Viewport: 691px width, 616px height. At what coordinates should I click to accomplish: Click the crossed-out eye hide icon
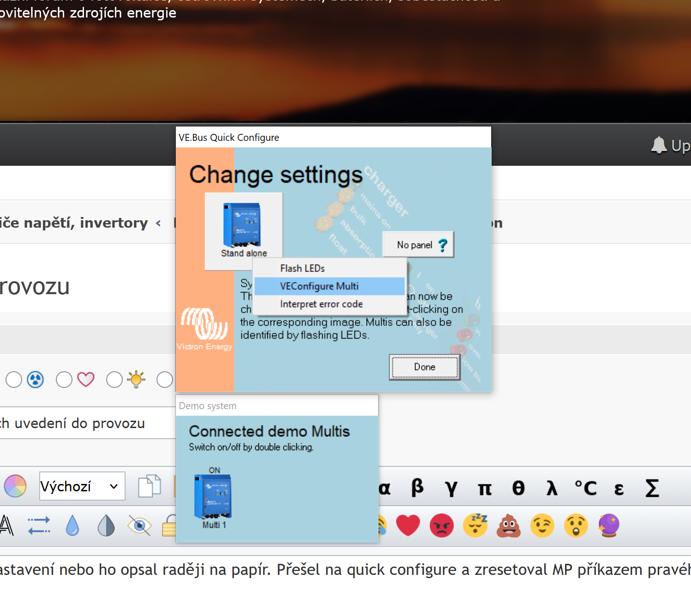click(140, 525)
